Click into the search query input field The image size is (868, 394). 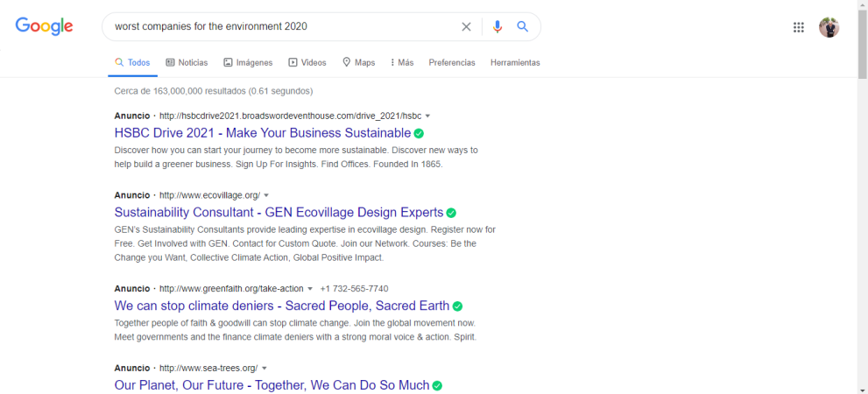pos(282,26)
